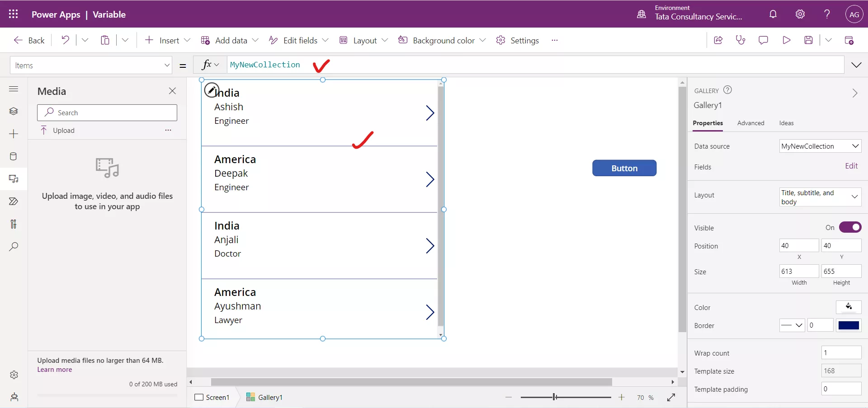Share the app using the Share icon
The image size is (868, 408).
point(718,40)
